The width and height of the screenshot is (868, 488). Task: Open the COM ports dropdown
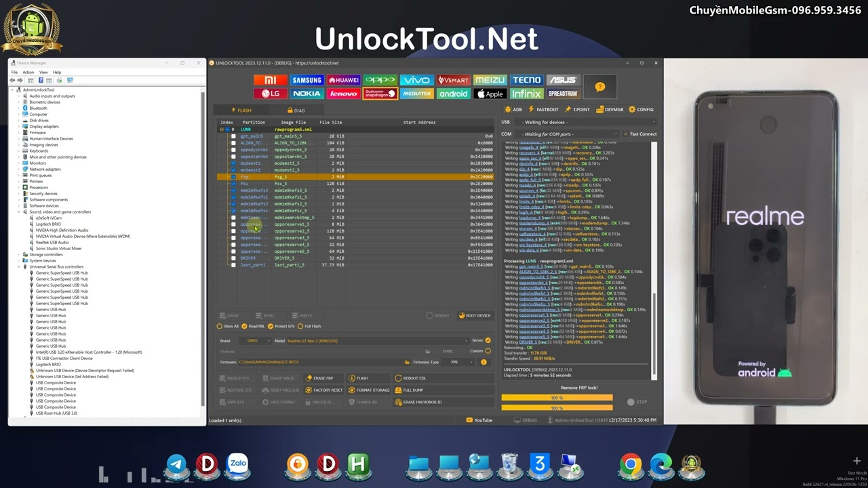tap(568, 134)
